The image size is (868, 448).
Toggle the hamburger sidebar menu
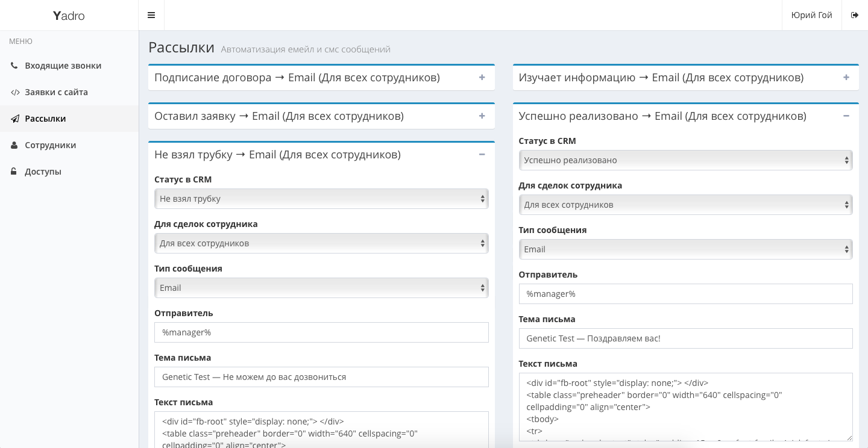point(151,15)
